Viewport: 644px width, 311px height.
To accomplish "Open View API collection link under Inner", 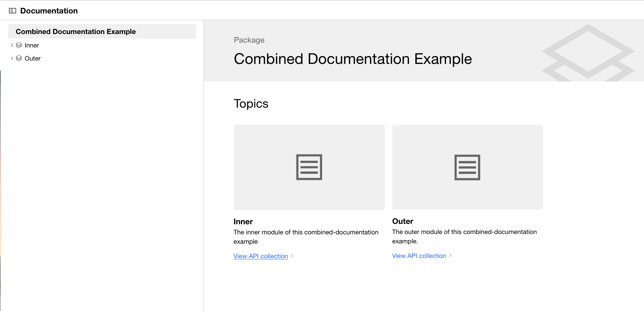I will coord(260,256).
